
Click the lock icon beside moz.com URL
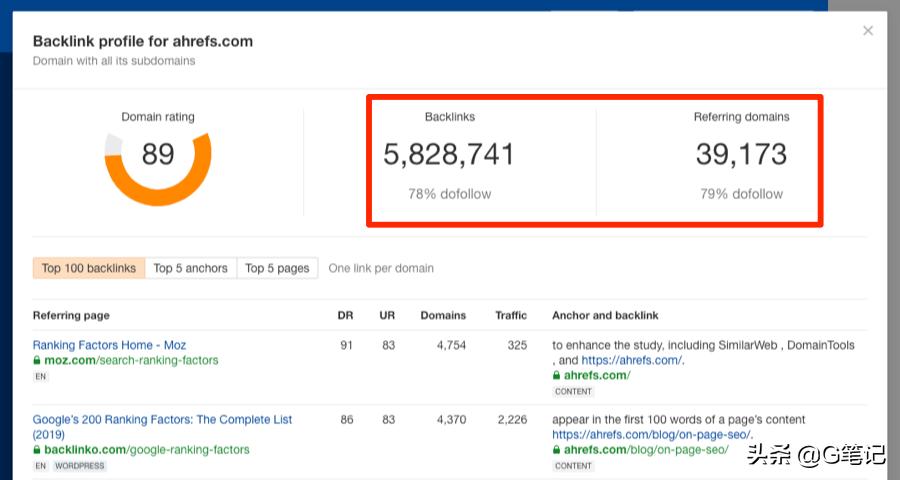coord(37,360)
